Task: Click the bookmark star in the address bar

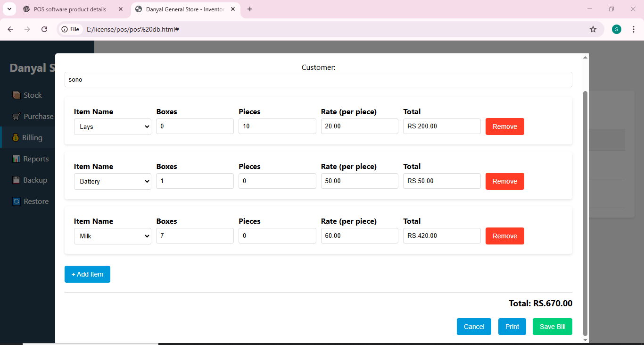Action: [593, 29]
